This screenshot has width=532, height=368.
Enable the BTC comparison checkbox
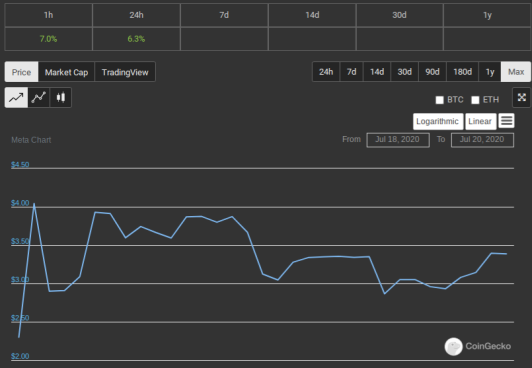(439, 100)
